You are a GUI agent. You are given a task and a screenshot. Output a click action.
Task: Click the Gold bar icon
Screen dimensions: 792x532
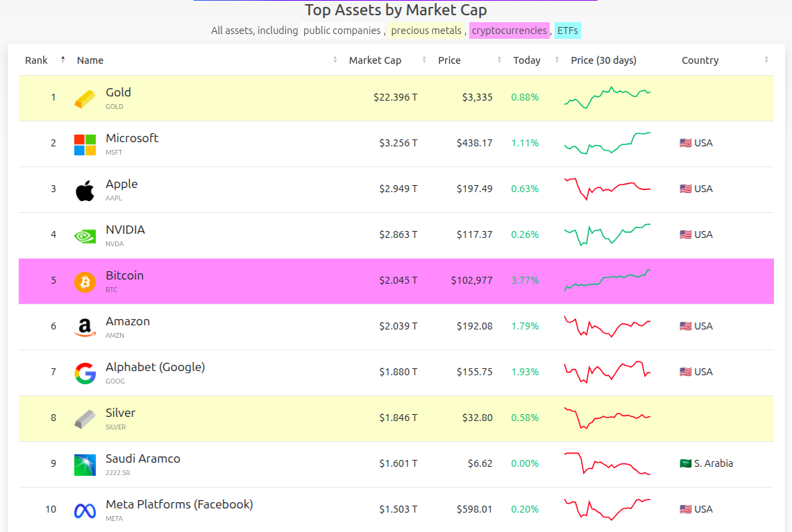click(85, 99)
